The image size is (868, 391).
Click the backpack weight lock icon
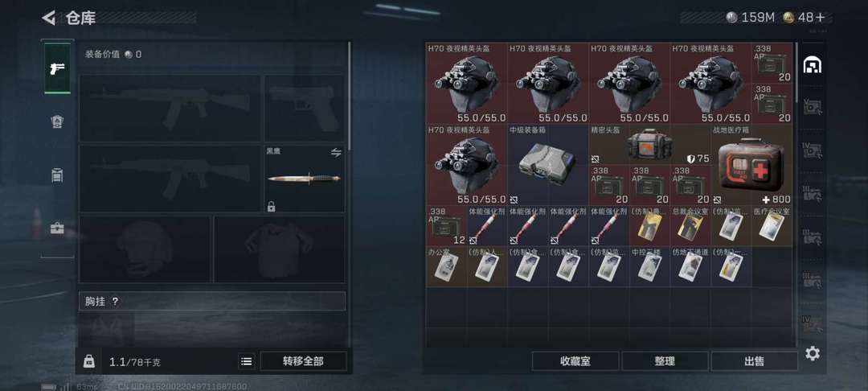click(x=88, y=362)
